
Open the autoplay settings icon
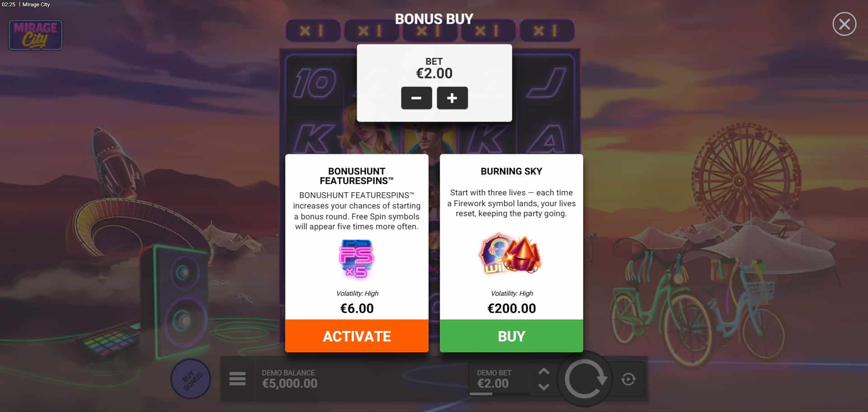(628, 379)
